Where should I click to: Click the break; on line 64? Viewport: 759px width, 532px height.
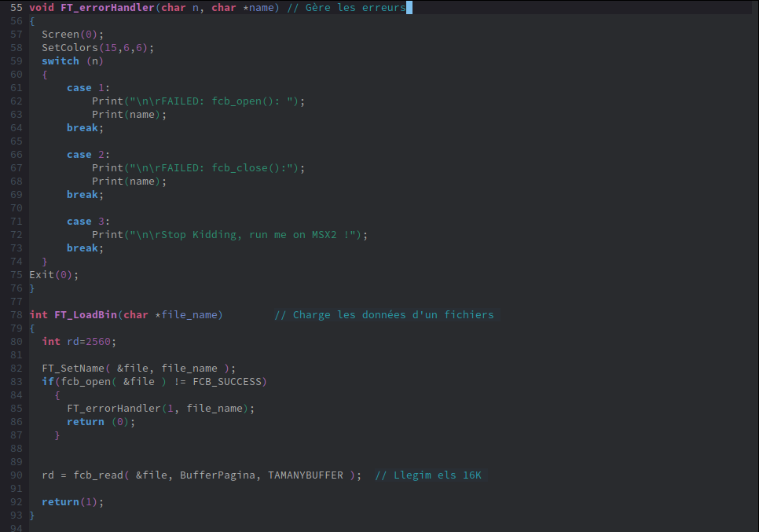(x=85, y=128)
